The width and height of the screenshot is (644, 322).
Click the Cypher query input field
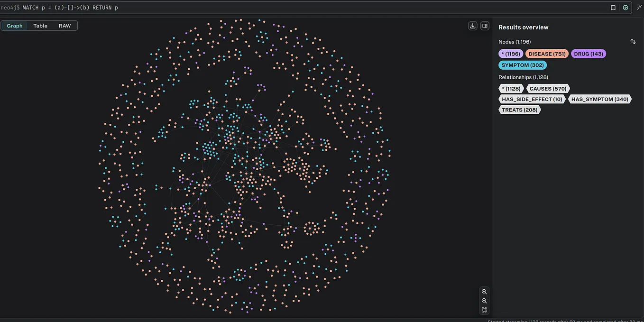click(x=190, y=7)
